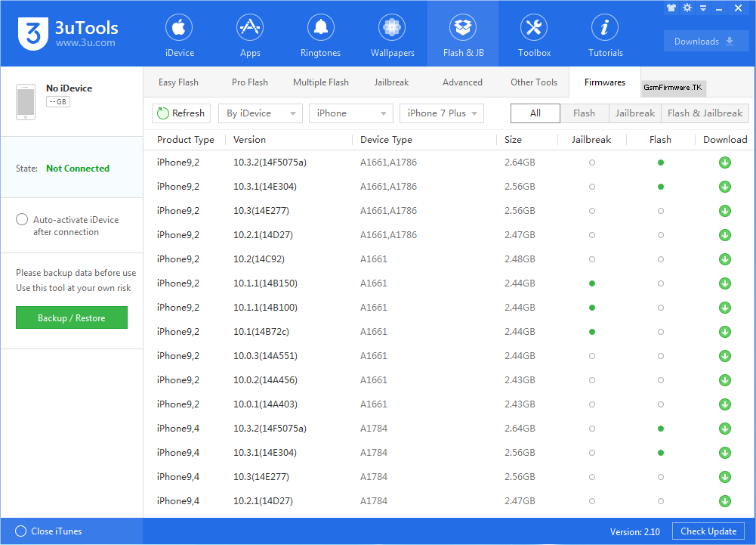756x545 pixels.
Task: Download iPhone9,2 10.0.2(14A456) firmware
Action: click(725, 380)
